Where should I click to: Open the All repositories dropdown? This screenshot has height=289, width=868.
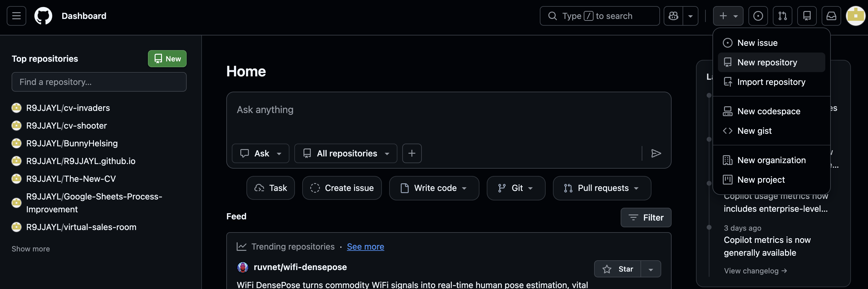tap(346, 154)
